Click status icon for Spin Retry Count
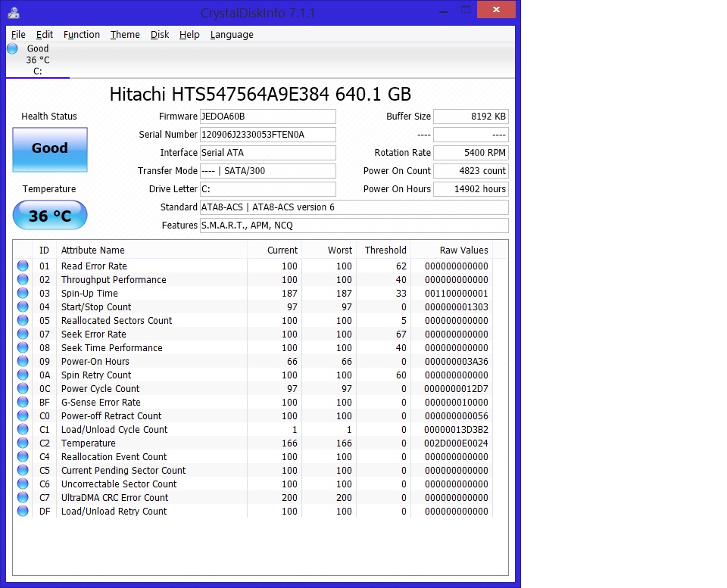Image resolution: width=727 pixels, height=588 pixels. 23,375
